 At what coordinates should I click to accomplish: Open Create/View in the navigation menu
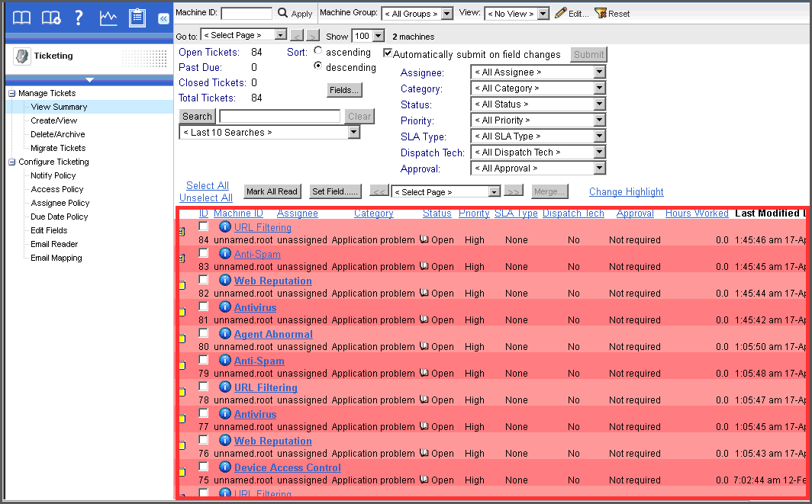[53, 120]
